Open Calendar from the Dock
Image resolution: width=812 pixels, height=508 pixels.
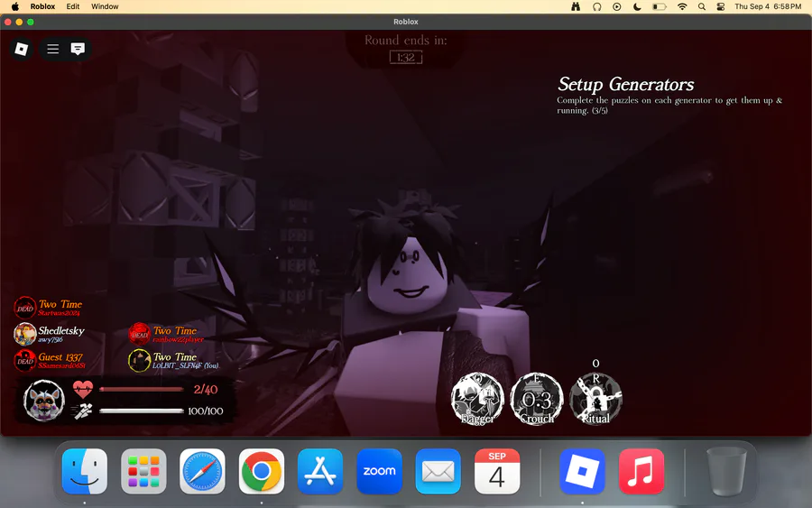click(x=497, y=471)
